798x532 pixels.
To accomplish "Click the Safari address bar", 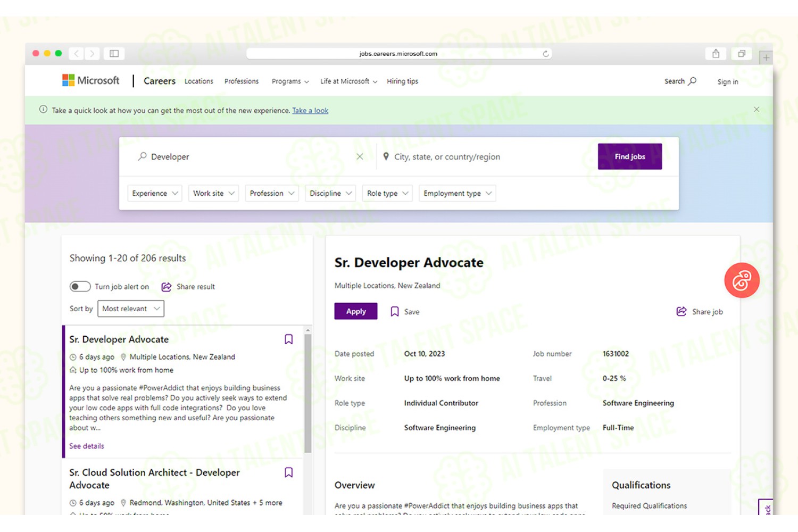I will point(398,54).
